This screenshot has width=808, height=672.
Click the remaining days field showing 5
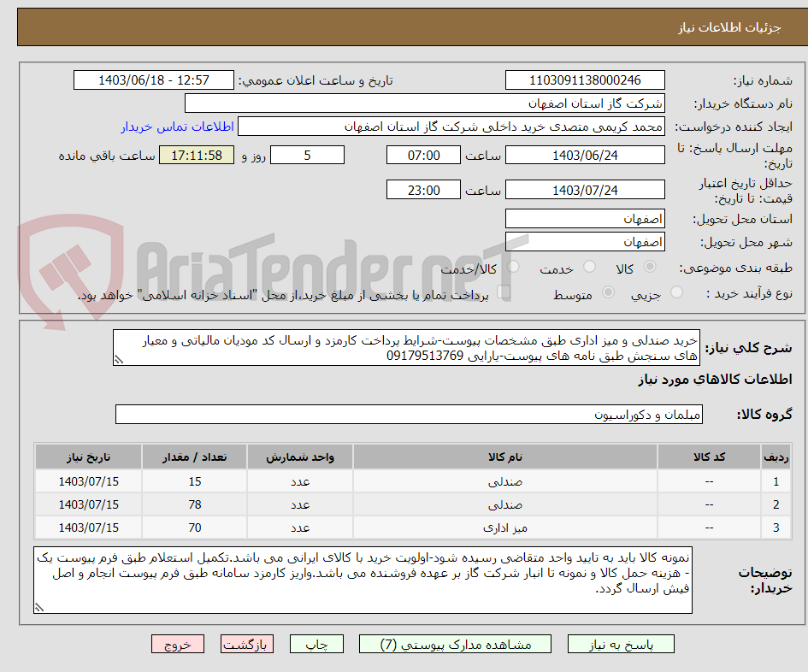(307, 155)
